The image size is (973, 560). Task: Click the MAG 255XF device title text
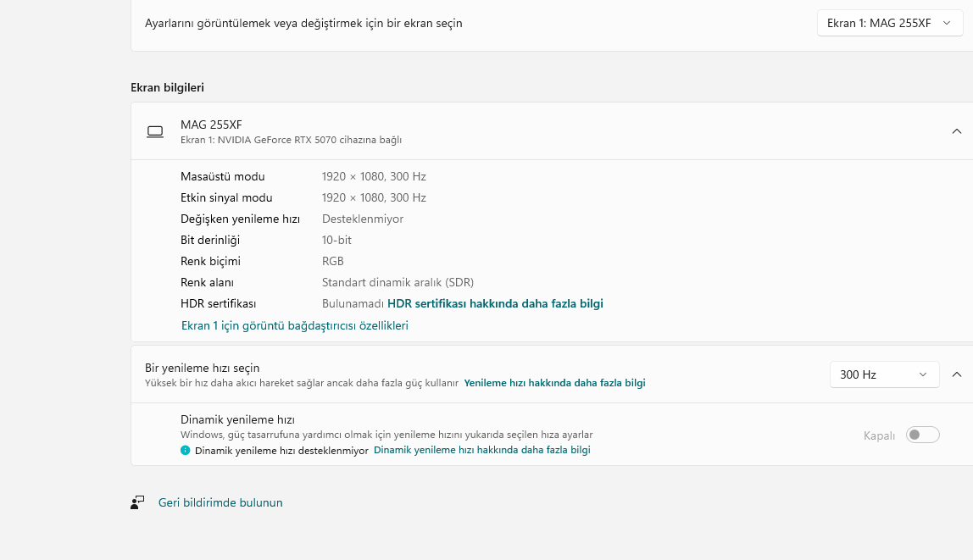tap(211, 125)
